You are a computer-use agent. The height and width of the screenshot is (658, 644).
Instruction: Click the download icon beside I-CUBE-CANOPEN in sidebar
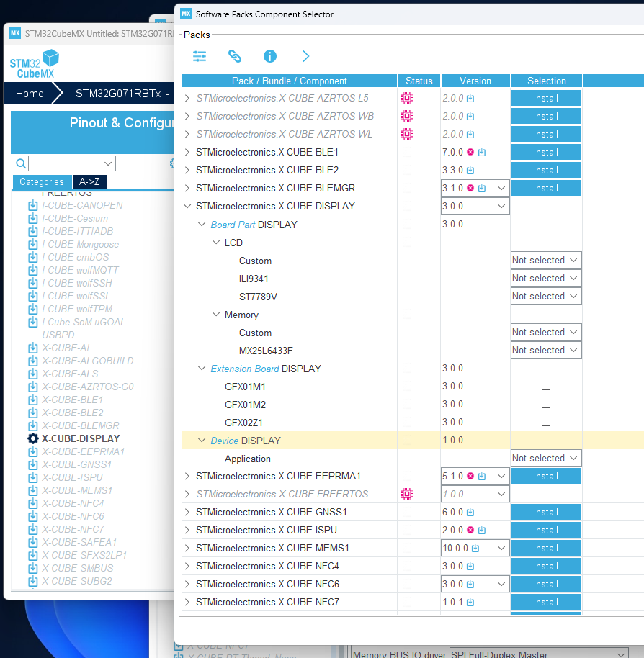[x=32, y=206]
